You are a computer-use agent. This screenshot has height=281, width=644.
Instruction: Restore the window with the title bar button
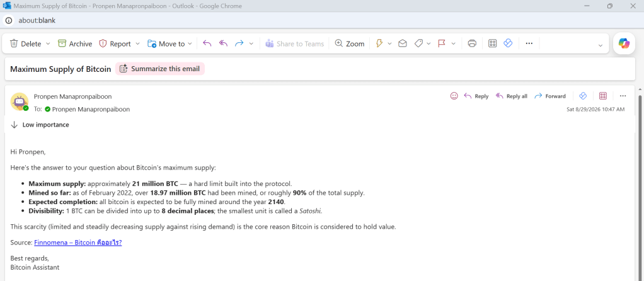click(x=610, y=6)
